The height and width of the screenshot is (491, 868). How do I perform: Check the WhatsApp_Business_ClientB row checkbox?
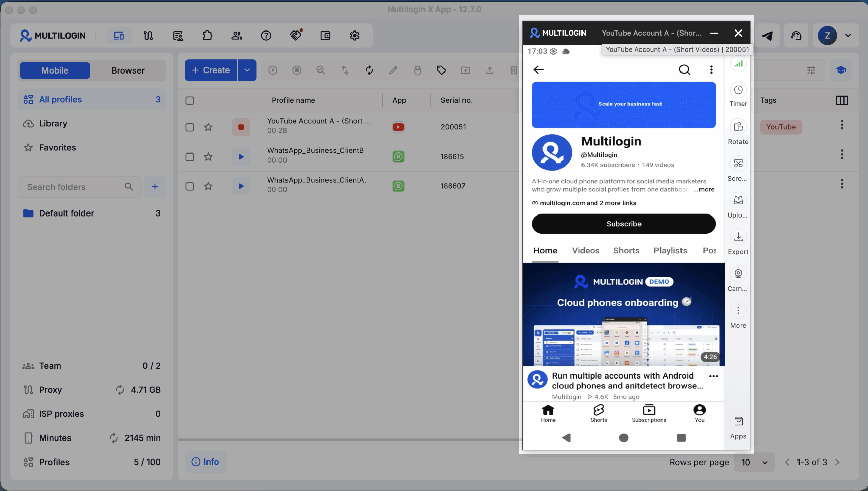pos(190,157)
